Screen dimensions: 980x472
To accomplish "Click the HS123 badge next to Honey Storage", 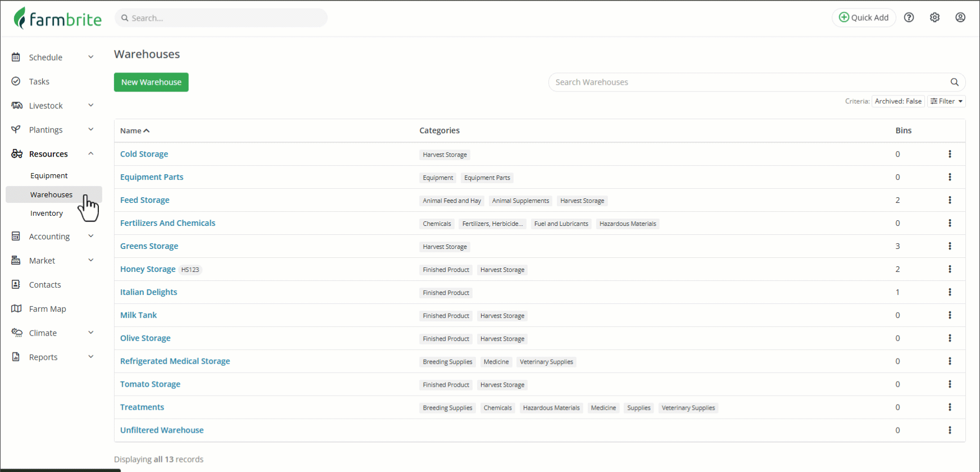I will point(190,270).
